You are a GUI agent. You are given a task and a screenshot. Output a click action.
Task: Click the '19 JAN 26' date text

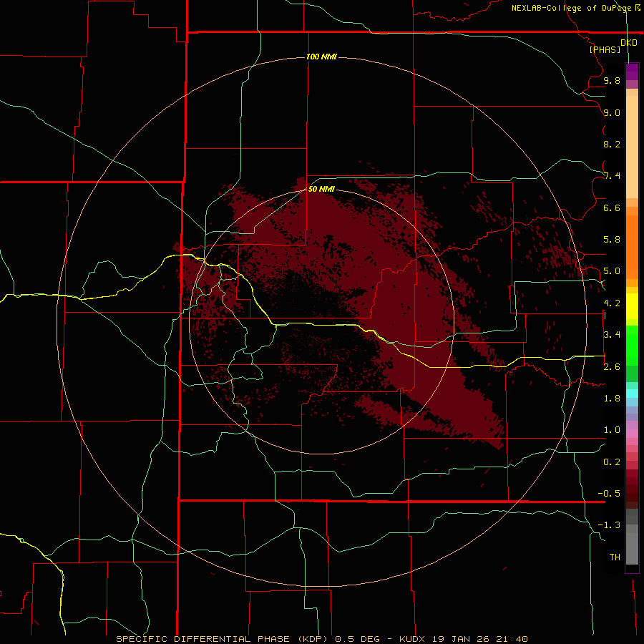point(459,639)
